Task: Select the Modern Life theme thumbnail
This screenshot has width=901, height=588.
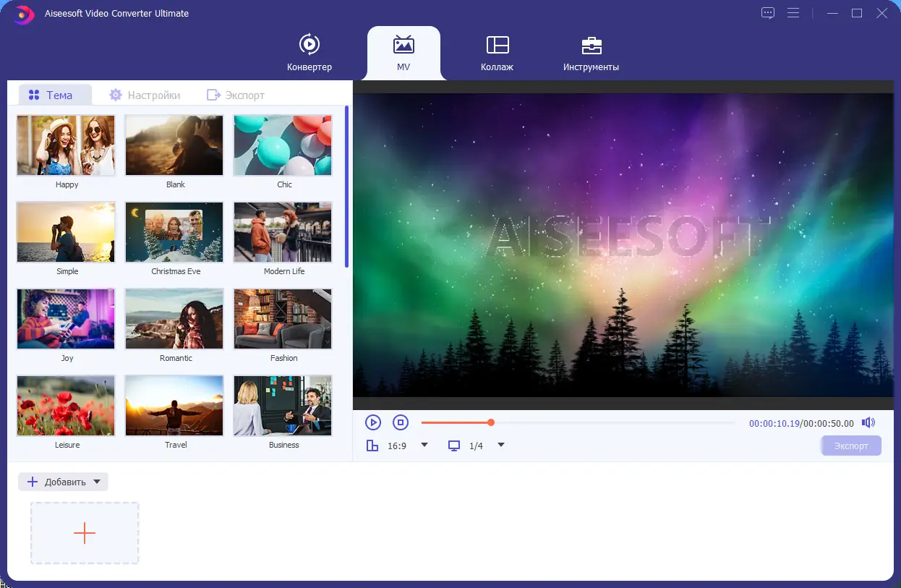Action: (283, 232)
